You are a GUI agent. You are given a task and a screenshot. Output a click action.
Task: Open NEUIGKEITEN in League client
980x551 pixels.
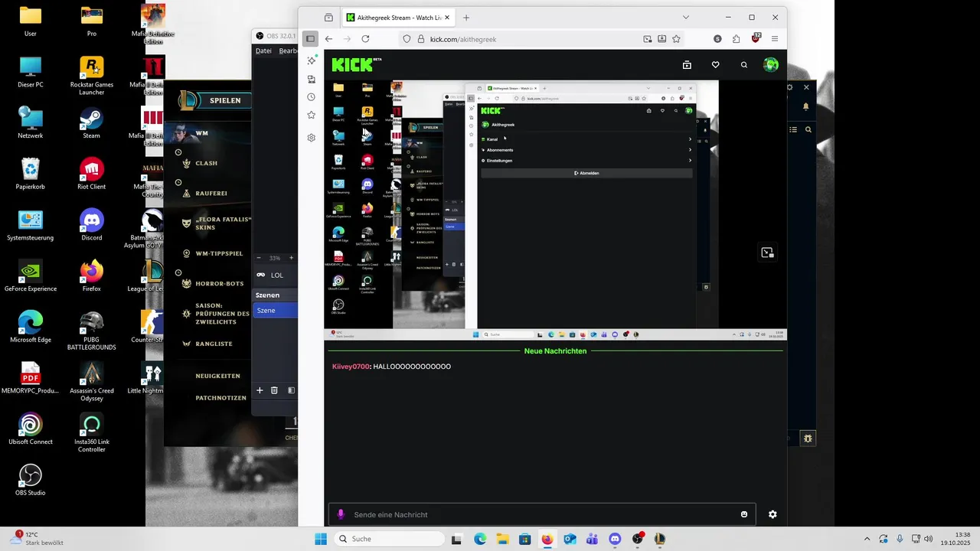click(x=217, y=376)
